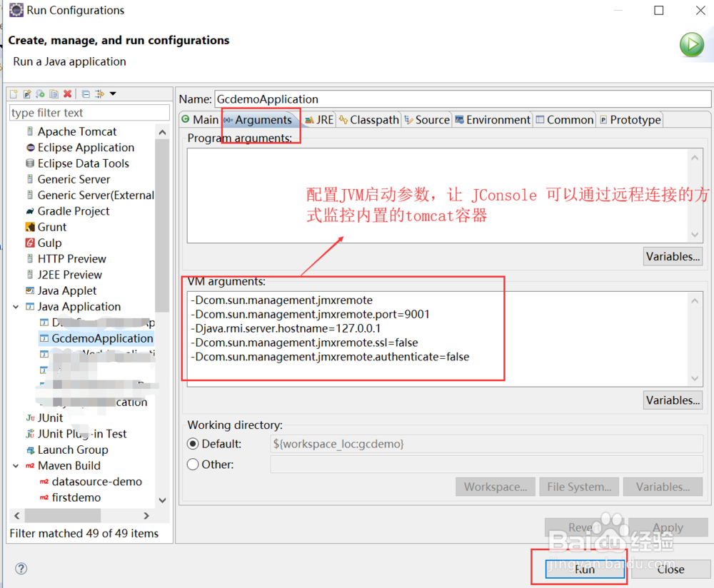Select Generic Server entry
This screenshot has width=714, height=588.
(x=74, y=179)
